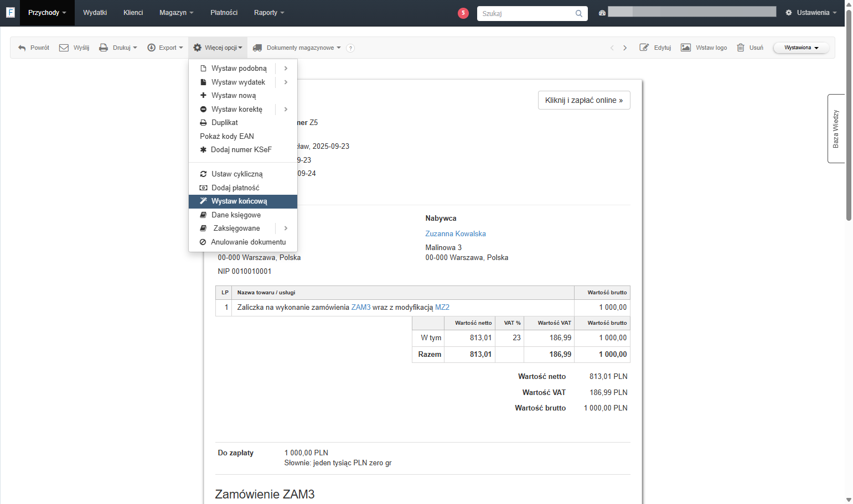Click the Ustawienia gear icon

point(789,13)
